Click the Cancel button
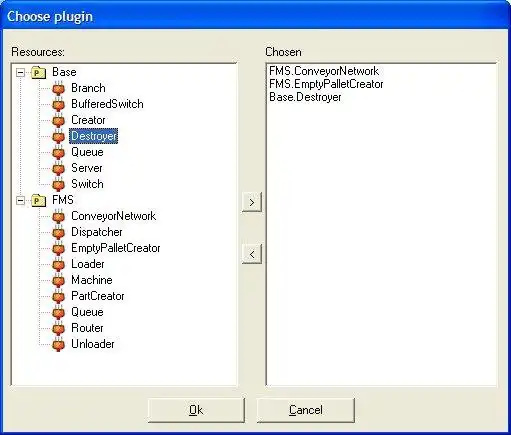The image size is (511, 435). pyautogui.click(x=305, y=410)
